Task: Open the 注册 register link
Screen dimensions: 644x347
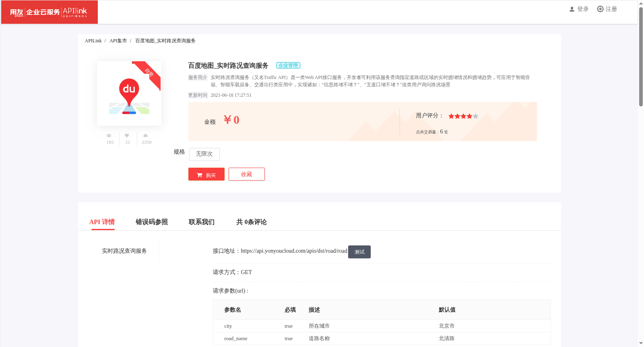Action: click(x=611, y=9)
